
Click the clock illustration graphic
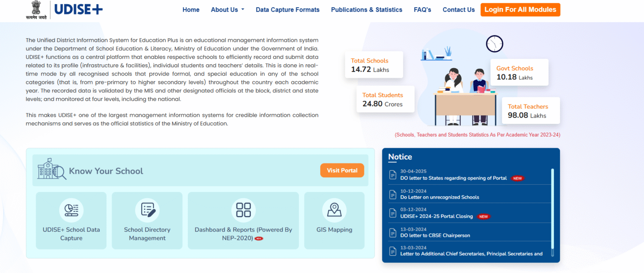point(494,43)
